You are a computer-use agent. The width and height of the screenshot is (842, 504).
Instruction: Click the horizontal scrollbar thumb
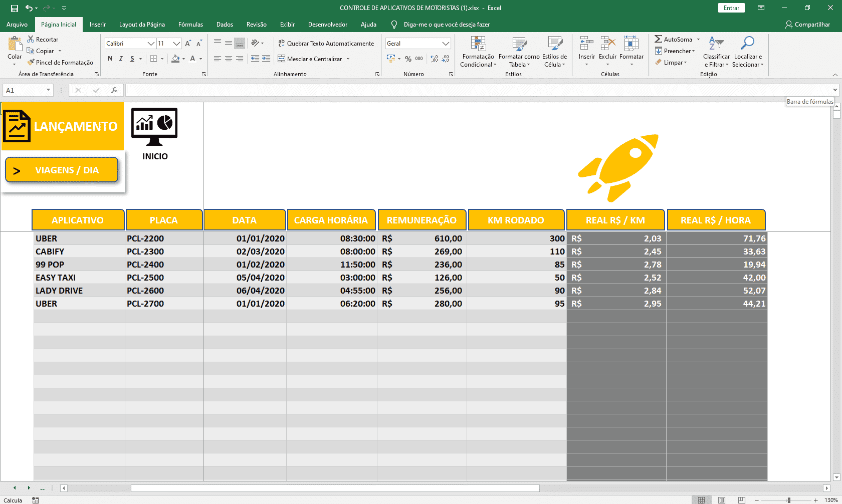coord(335,488)
